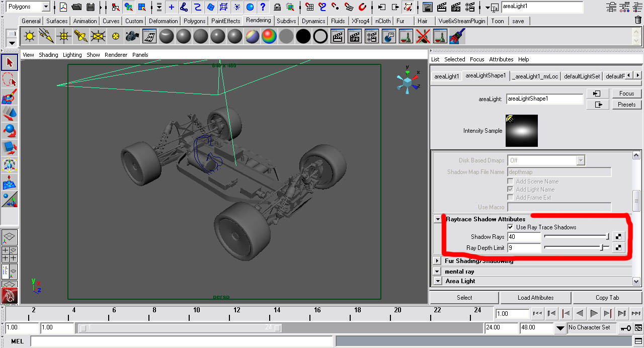Collapse Raytrace Shadow Attributes section
This screenshot has height=348, width=644.
click(438, 219)
